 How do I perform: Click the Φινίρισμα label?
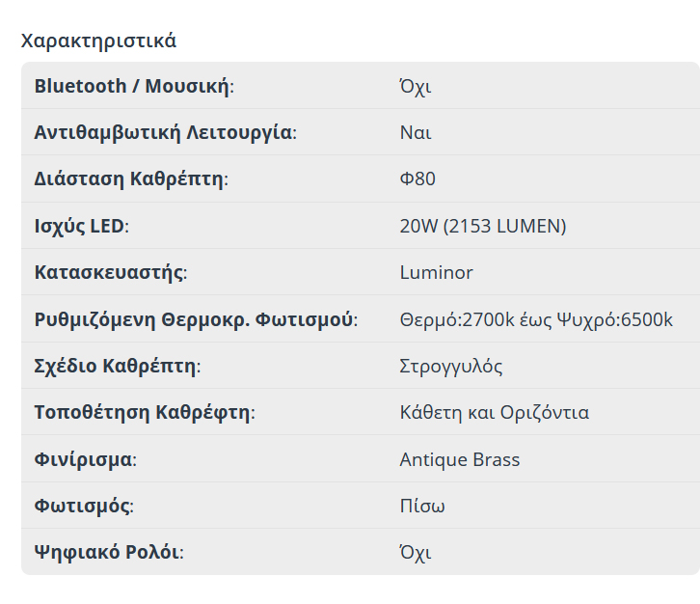pos(85,459)
